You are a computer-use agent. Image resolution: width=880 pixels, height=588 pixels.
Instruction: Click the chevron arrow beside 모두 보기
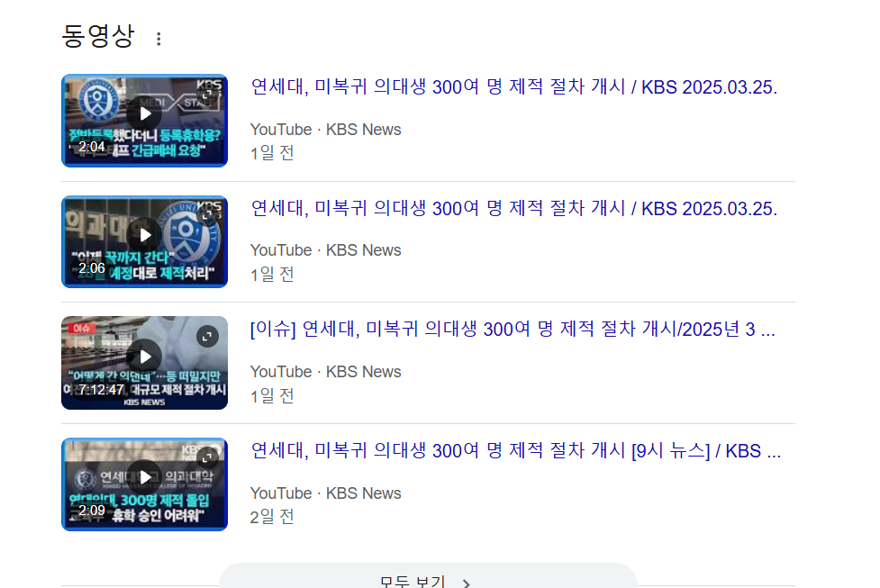467,583
